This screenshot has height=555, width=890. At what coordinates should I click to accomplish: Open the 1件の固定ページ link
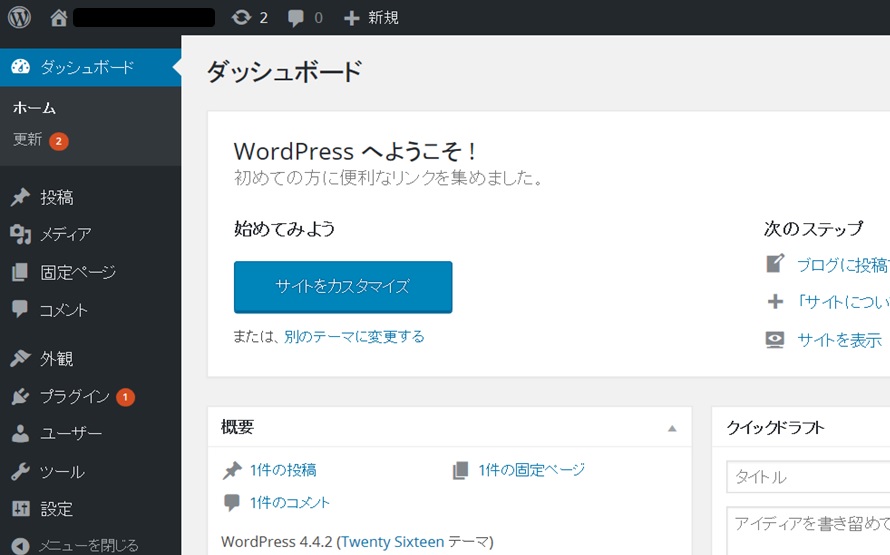[x=531, y=470]
